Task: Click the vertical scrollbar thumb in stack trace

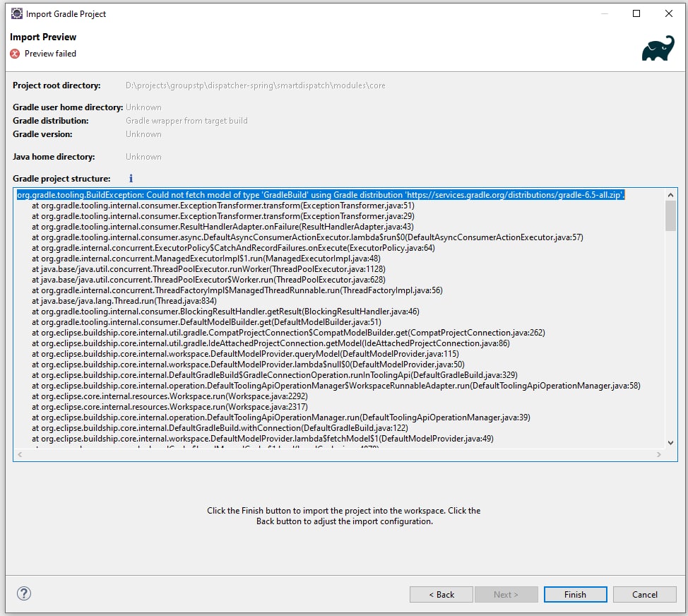Action: [670, 216]
